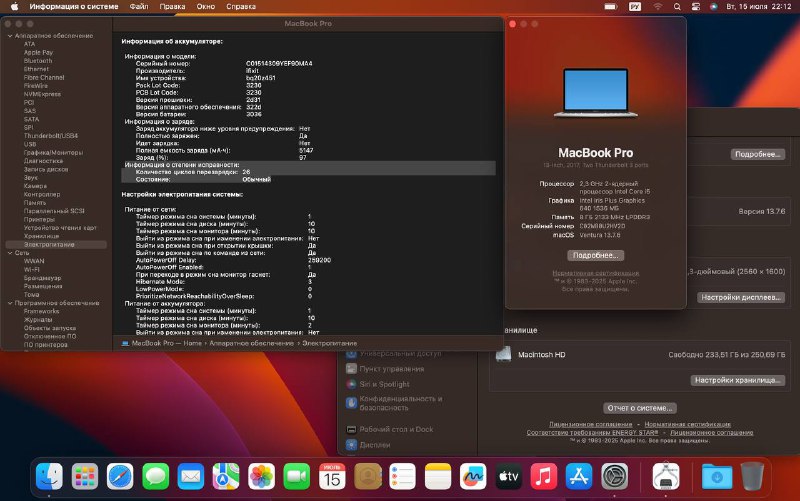The image size is (800, 501).
Task: Select Электропитание in the sidebar
Action: (56, 245)
